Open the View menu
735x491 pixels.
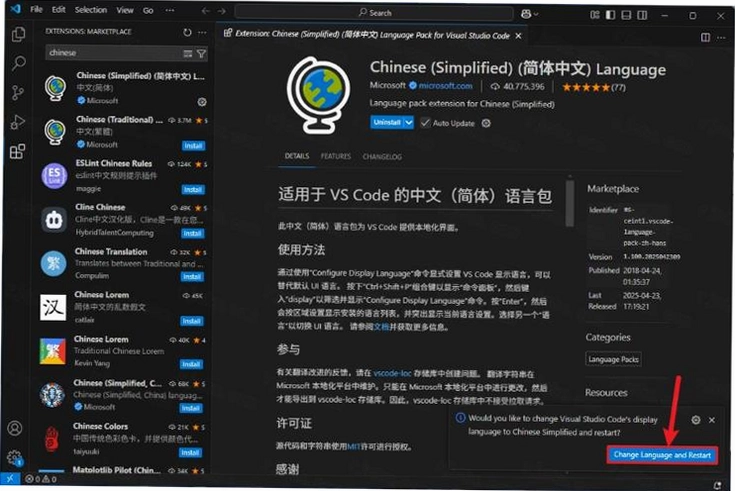(x=125, y=10)
